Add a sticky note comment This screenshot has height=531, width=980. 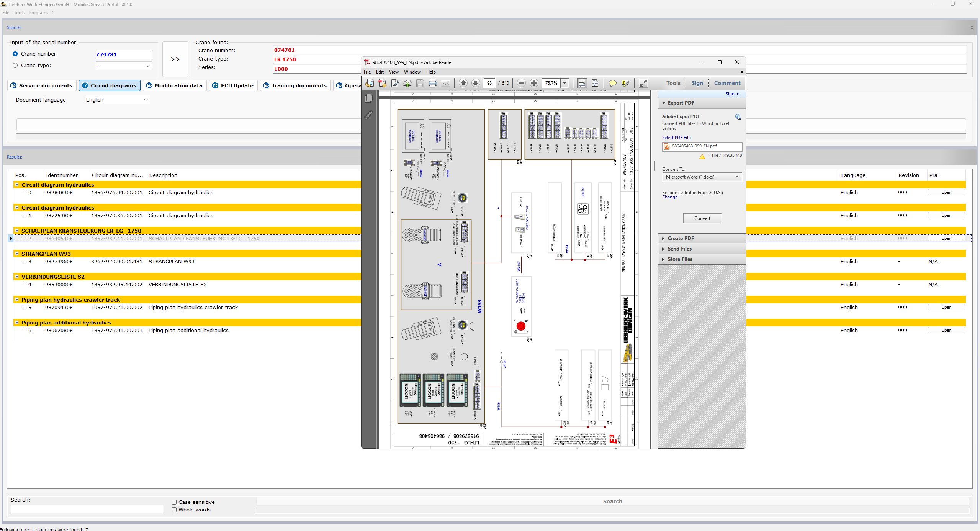coord(612,83)
